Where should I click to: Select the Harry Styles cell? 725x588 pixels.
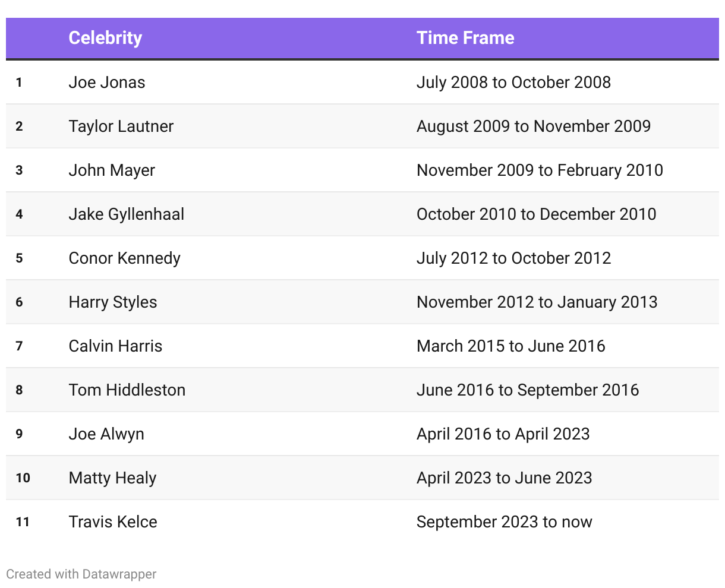113,302
